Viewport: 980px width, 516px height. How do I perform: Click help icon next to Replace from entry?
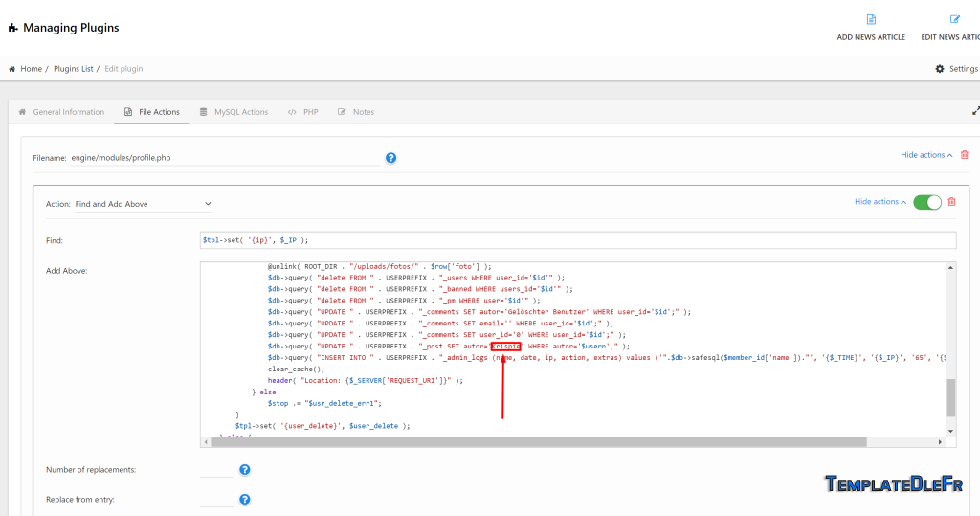[245, 500]
